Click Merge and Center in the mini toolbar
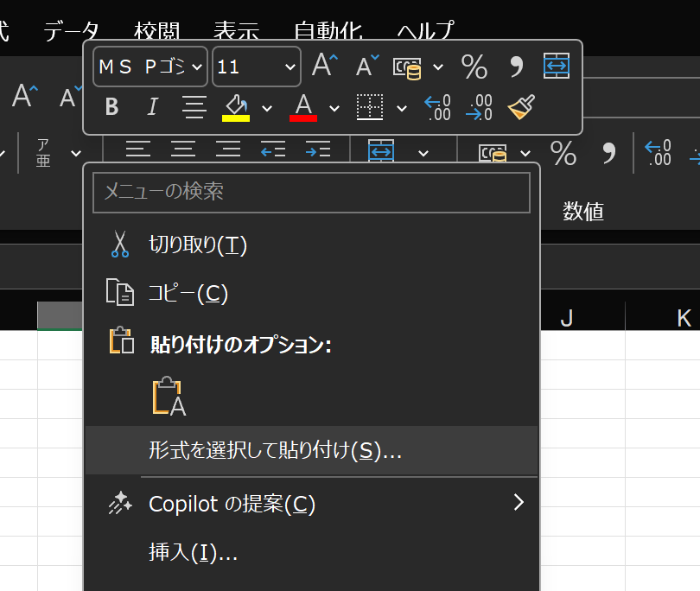The width and height of the screenshot is (700, 591). point(556,66)
